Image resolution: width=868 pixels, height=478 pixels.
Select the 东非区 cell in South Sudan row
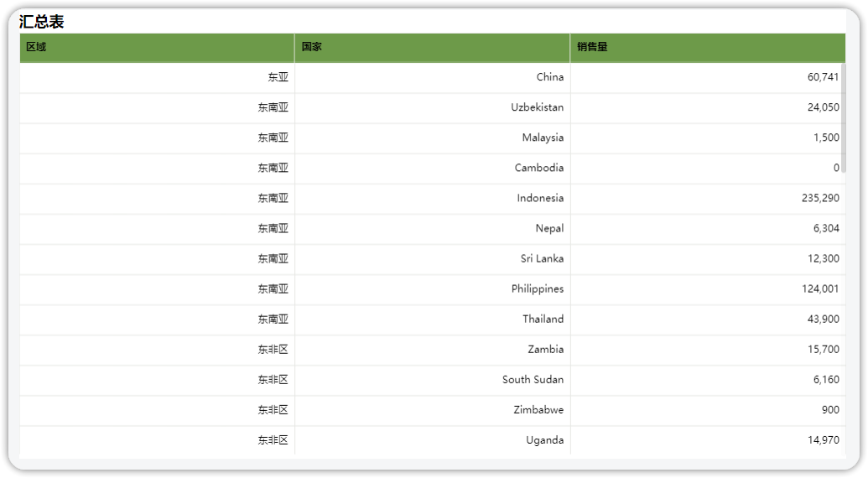pyautogui.click(x=157, y=380)
